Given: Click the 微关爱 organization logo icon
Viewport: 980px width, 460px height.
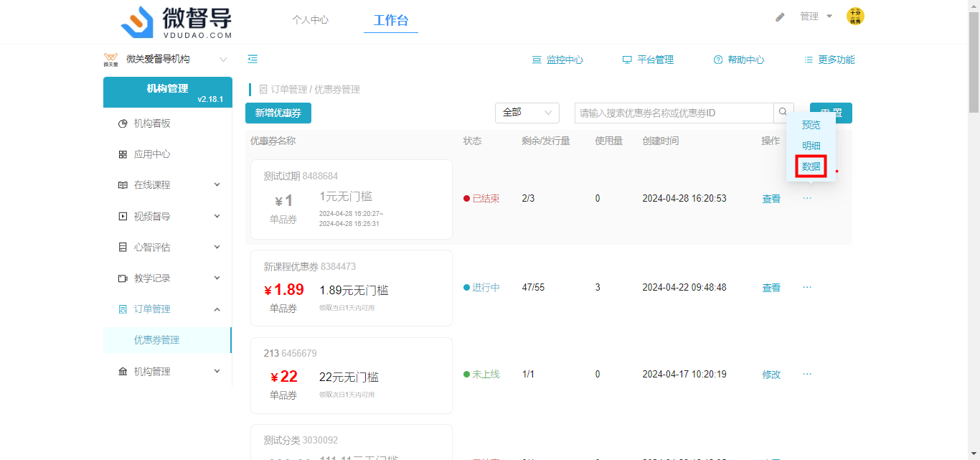Looking at the screenshot, I should point(110,60).
